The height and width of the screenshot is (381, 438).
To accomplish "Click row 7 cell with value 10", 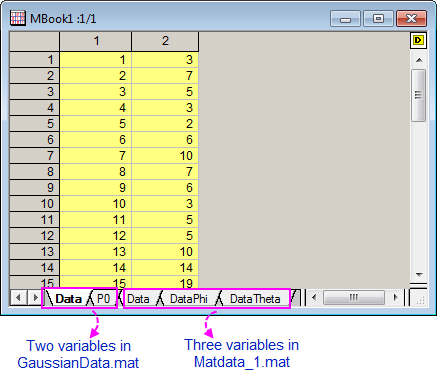I will 165,156.
